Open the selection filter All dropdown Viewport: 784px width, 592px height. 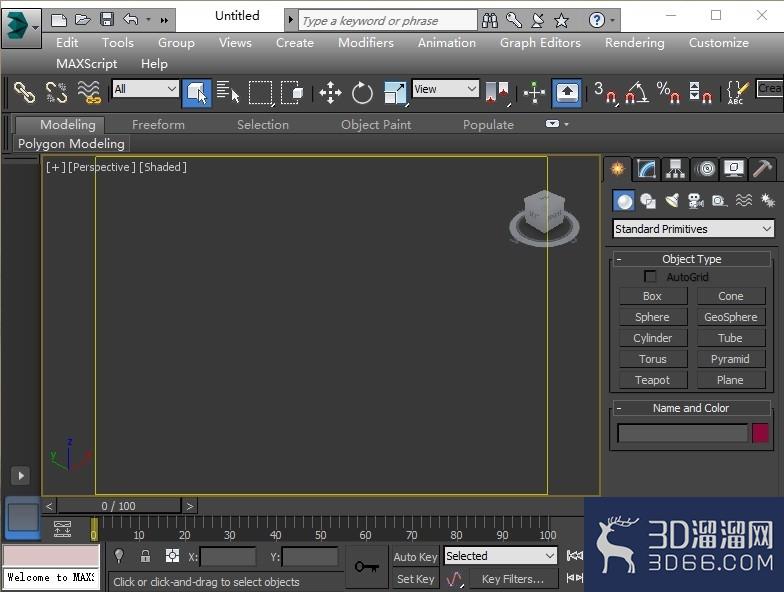(145, 89)
